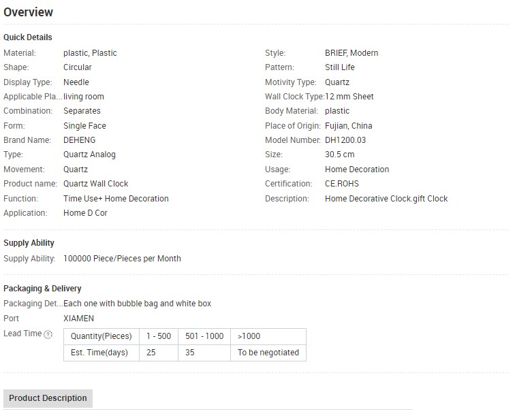Click the Usage 'Home Decoration' value
This screenshot has width=515, height=420.
click(x=357, y=169)
